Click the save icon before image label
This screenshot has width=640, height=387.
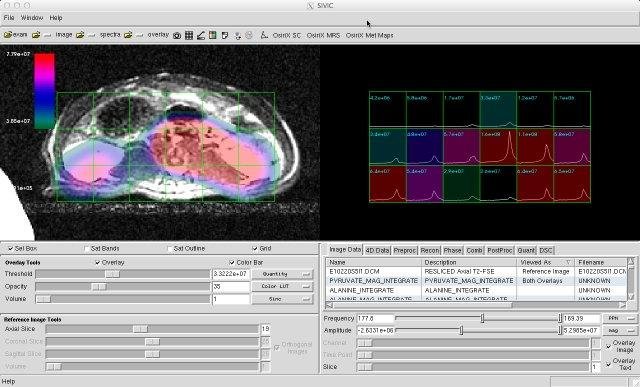click(47, 36)
